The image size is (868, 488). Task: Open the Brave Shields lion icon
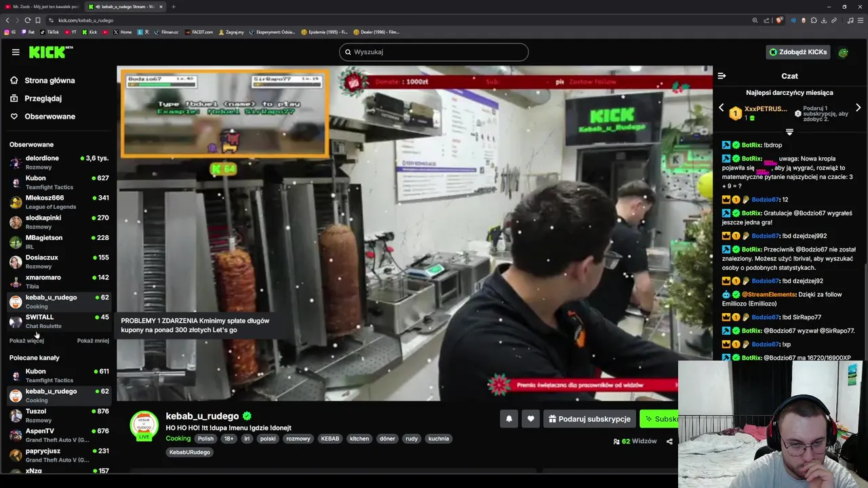click(x=779, y=20)
